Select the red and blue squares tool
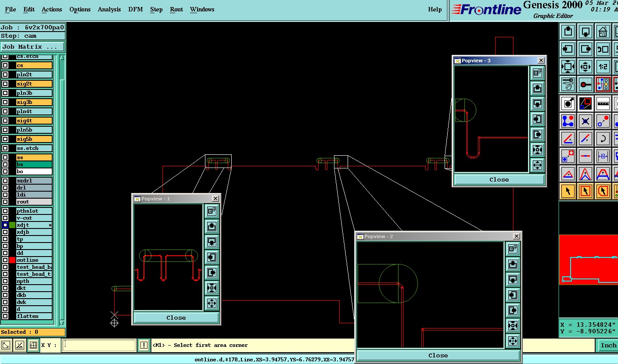 click(x=586, y=103)
